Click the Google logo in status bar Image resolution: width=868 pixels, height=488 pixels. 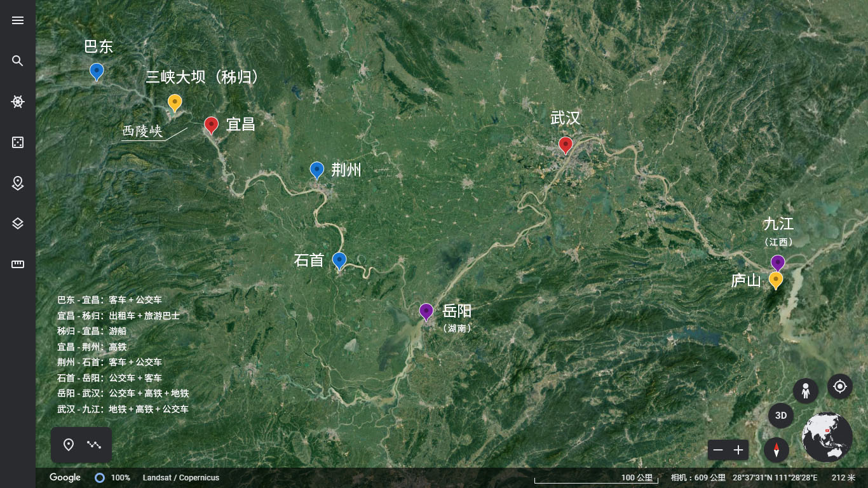(65, 478)
